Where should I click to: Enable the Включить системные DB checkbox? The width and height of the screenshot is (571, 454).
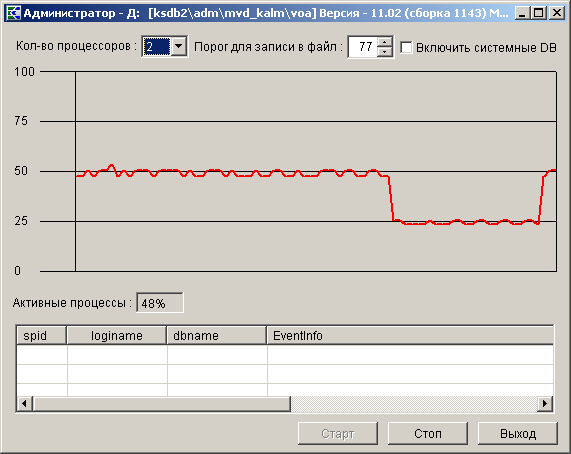pyautogui.click(x=406, y=47)
